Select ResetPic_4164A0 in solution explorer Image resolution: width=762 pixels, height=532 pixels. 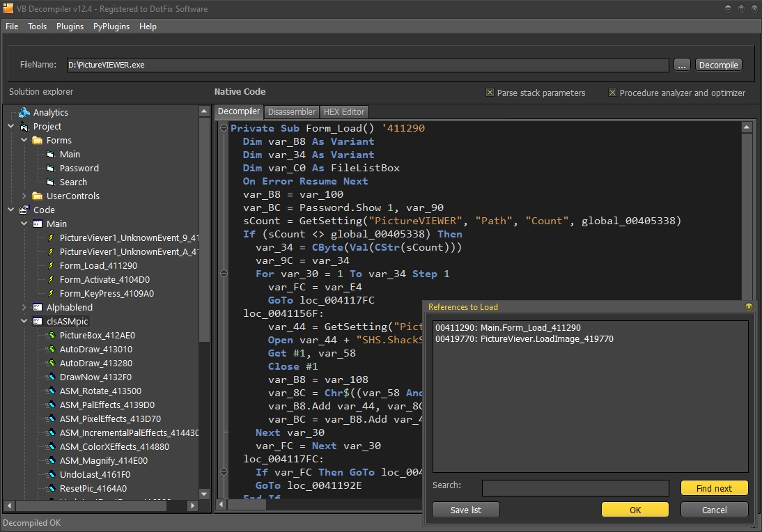(x=93, y=489)
